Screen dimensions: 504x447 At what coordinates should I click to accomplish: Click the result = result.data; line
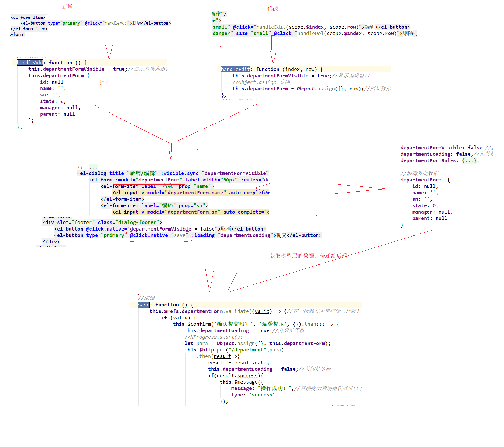click(x=239, y=363)
